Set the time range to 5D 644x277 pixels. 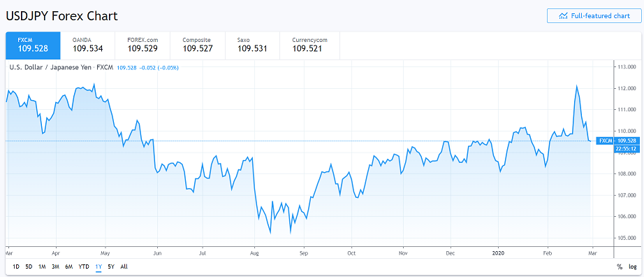[x=29, y=267]
